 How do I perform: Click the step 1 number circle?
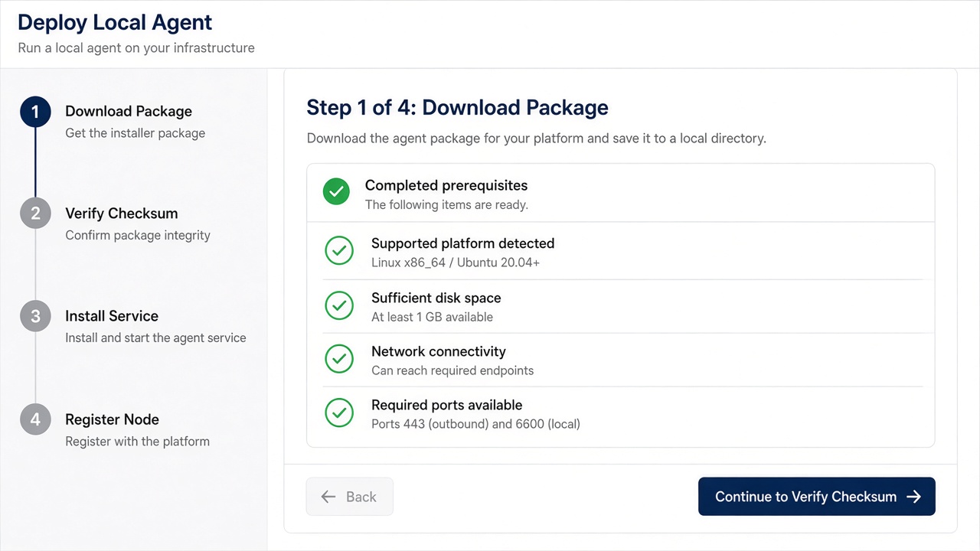coord(35,112)
